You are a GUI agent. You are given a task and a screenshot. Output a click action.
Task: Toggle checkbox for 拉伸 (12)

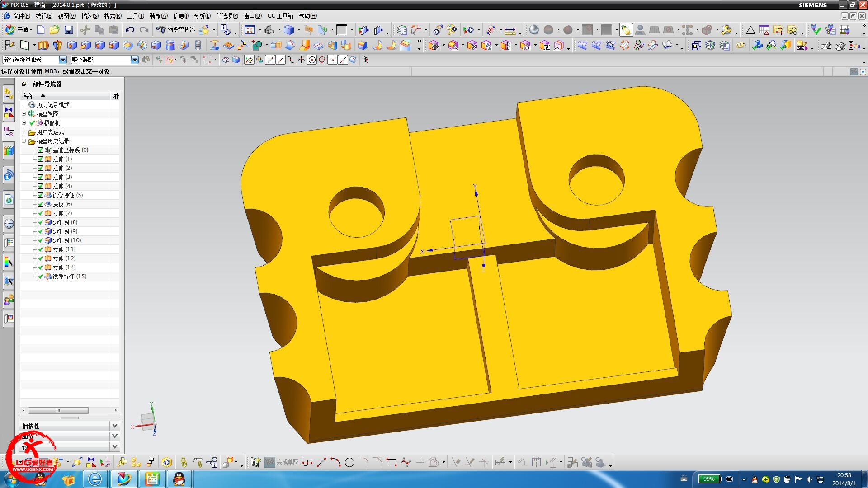pyautogui.click(x=41, y=258)
